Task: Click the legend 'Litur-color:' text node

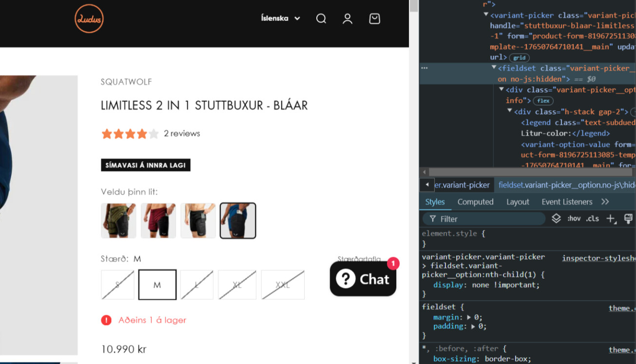Action: tap(545, 133)
